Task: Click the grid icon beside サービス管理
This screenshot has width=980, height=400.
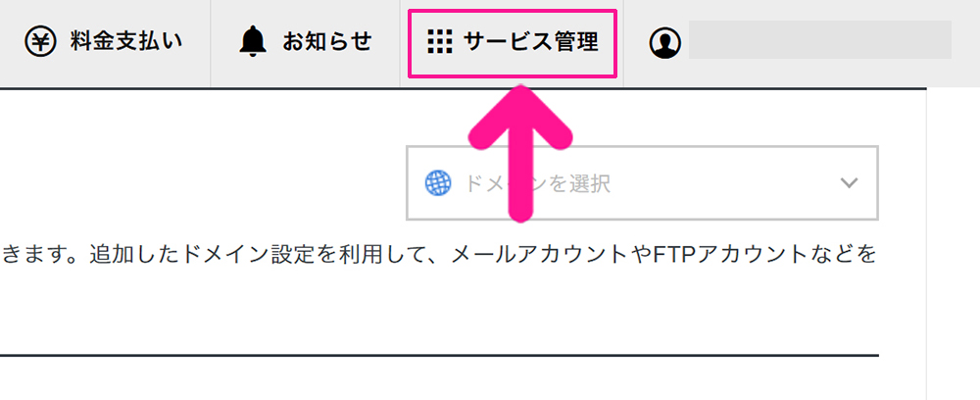Action: (x=439, y=42)
